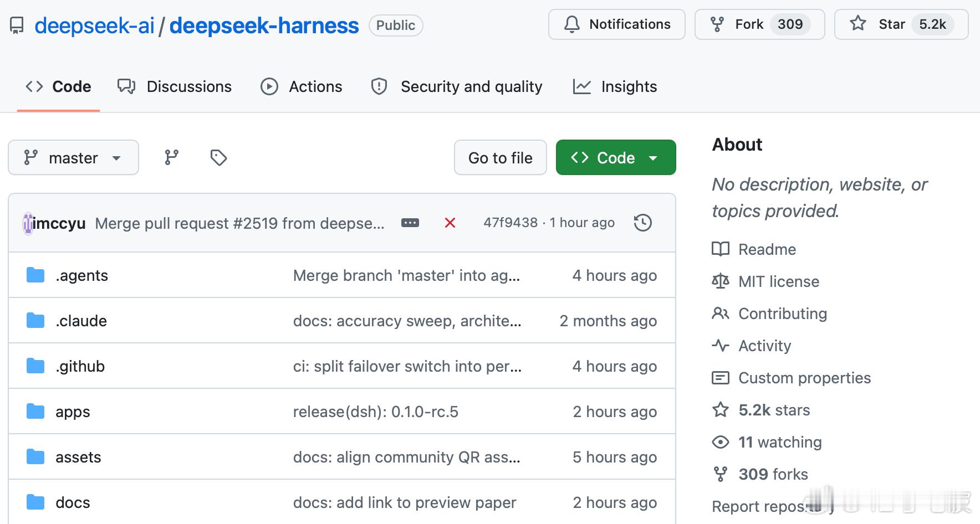Open the assets folder
Viewport: 980px width, 524px height.
(78, 457)
